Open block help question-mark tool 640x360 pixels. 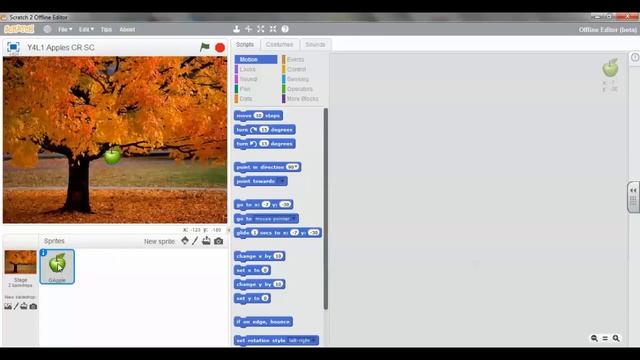point(285,29)
